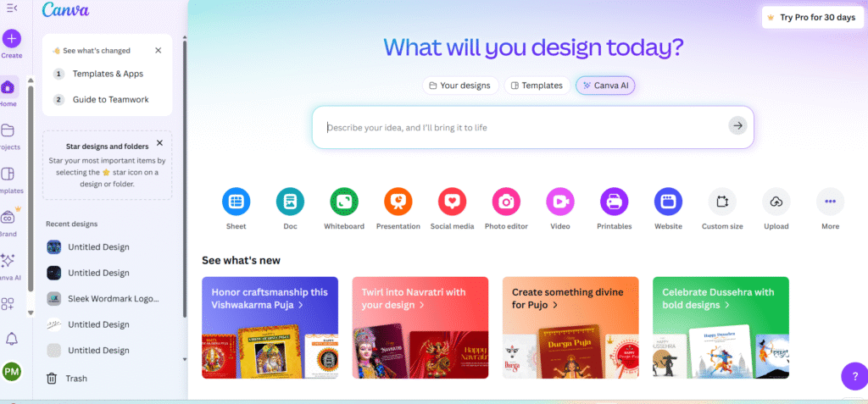Screen dimensions: 868x404
Task: Select the Whiteboard icon
Action: tap(344, 202)
